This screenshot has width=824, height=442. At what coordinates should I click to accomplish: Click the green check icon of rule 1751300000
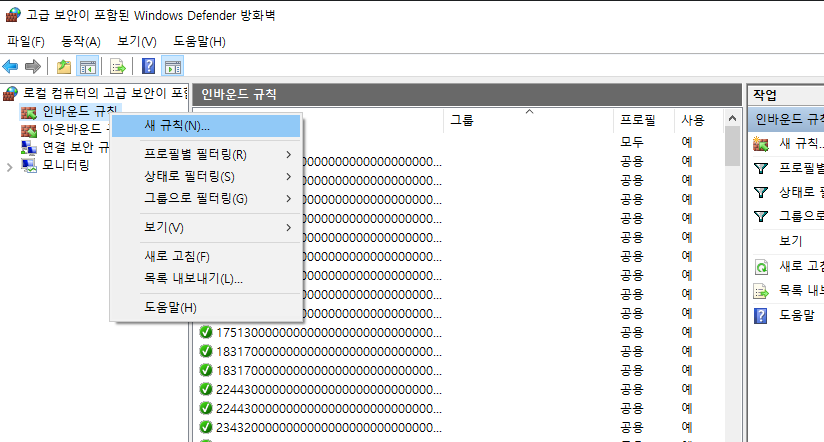click(206, 332)
